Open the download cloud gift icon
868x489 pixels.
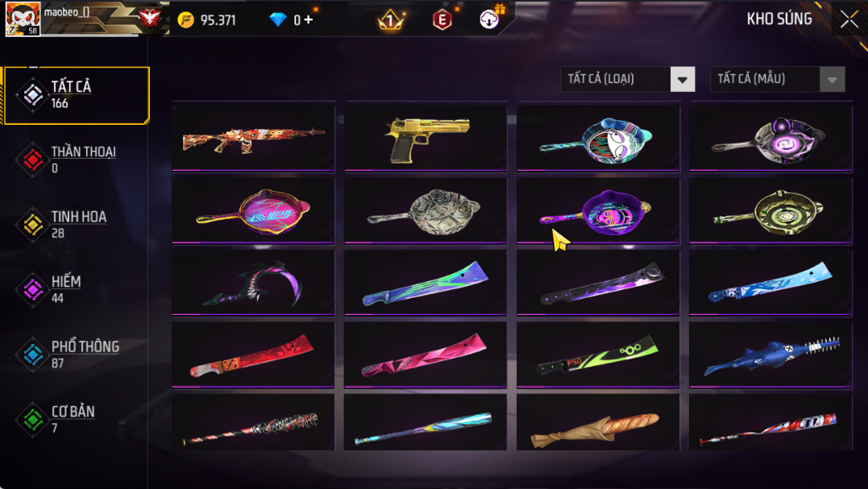point(488,19)
